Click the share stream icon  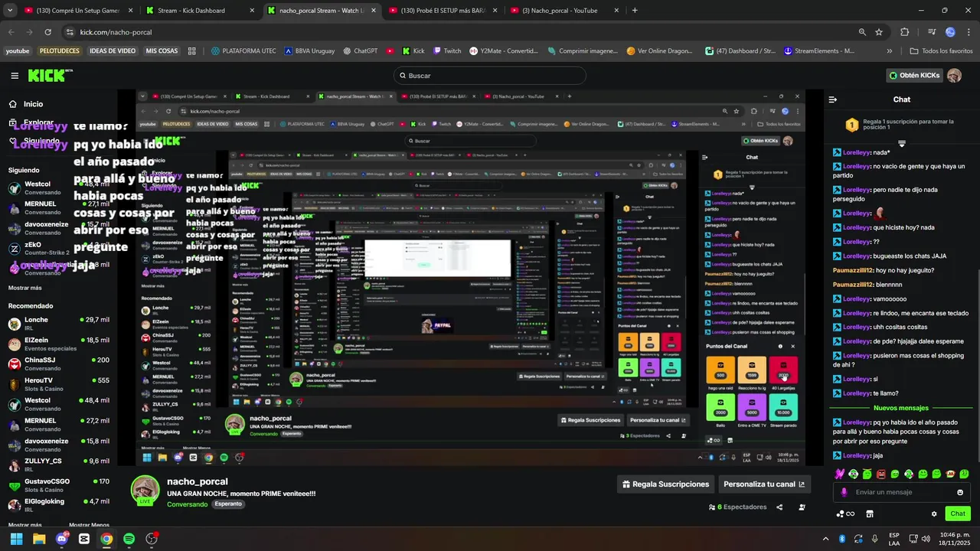779,507
